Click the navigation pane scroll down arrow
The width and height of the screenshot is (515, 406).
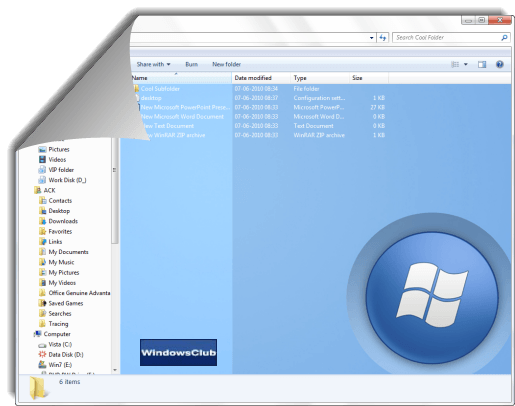pyautogui.click(x=115, y=370)
